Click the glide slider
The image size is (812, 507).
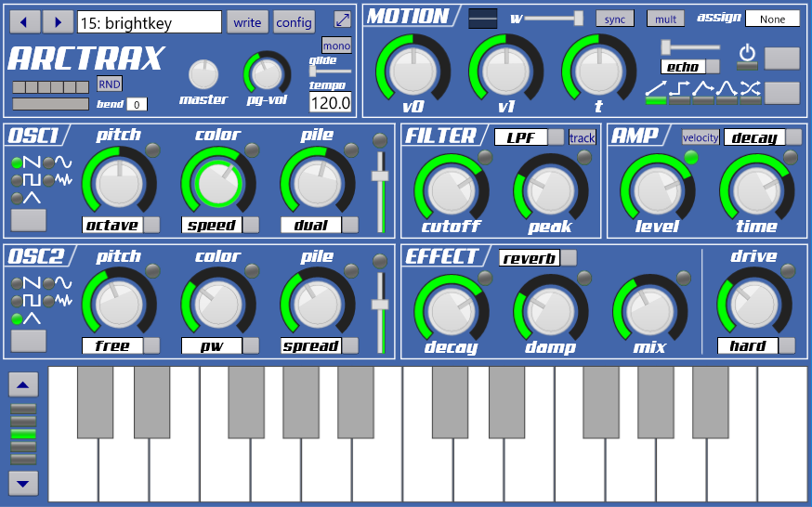(x=331, y=71)
